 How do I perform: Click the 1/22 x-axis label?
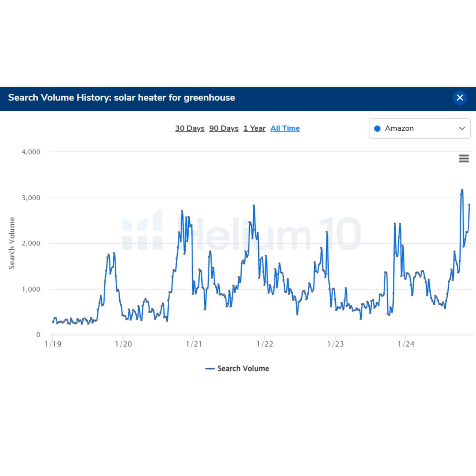[265, 344]
